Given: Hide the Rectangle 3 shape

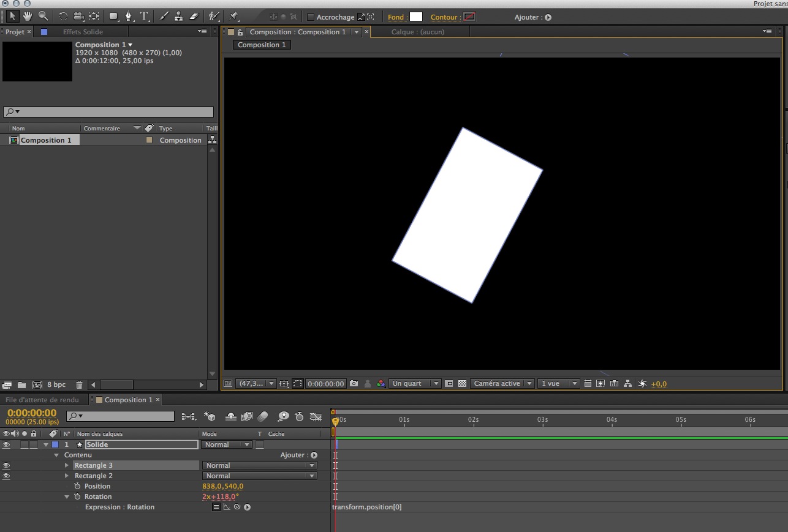Looking at the screenshot, I should (x=6, y=465).
